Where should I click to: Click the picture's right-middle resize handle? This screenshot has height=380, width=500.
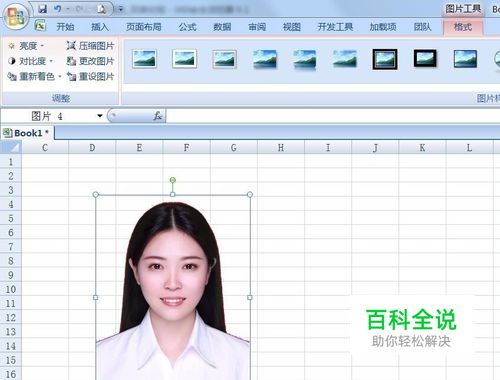(250, 297)
